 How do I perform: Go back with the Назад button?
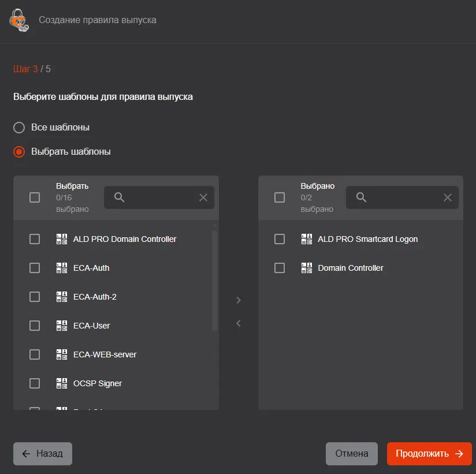pyautogui.click(x=43, y=454)
